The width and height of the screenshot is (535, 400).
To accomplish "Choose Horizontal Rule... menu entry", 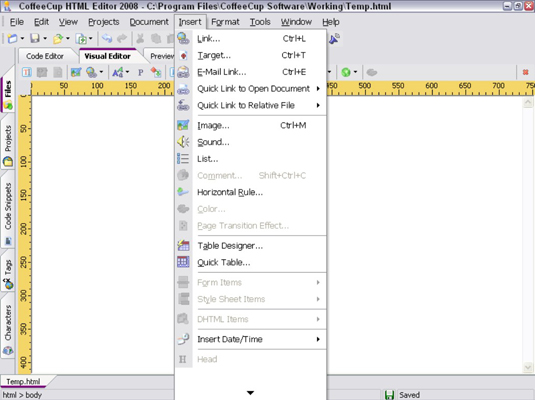I will (251, 192).
